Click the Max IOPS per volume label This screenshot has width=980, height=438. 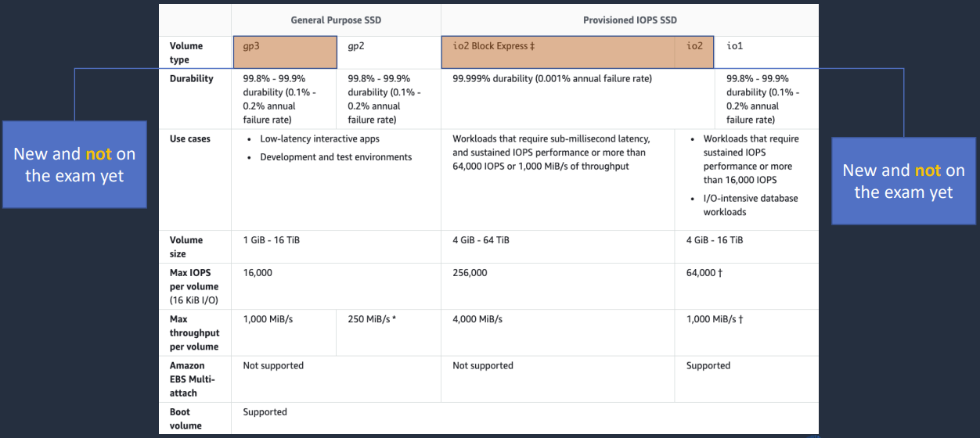(194, 286)
